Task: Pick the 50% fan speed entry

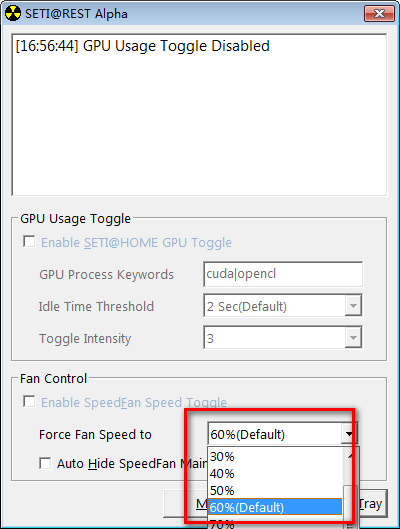Action: (x=275, y=490)
